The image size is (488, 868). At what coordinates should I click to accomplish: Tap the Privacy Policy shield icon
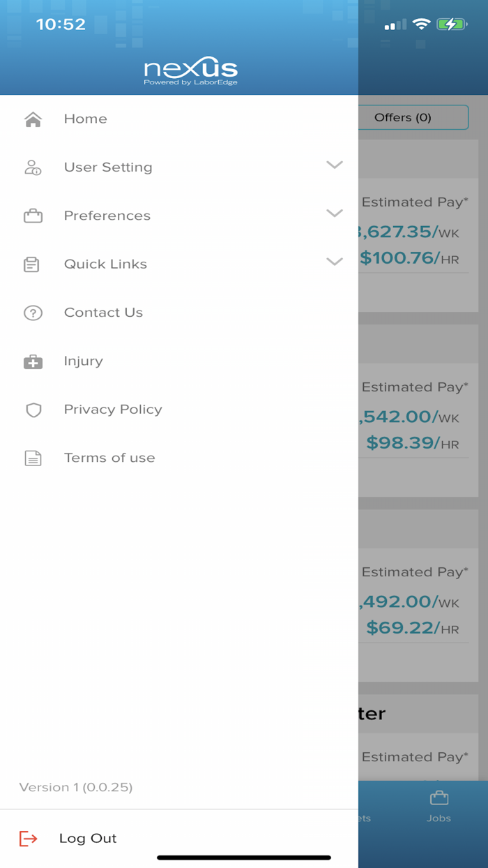[33, 410]
